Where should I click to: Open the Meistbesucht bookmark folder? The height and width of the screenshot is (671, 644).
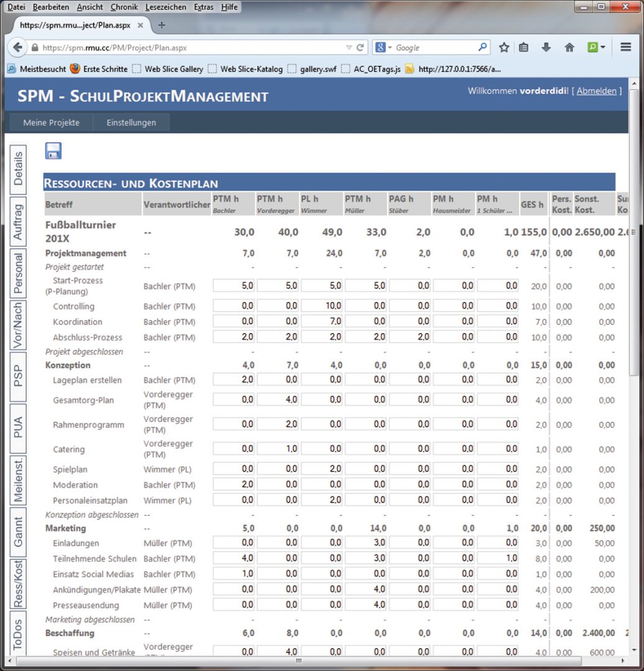pyautogui.click(x=37, y=69)
